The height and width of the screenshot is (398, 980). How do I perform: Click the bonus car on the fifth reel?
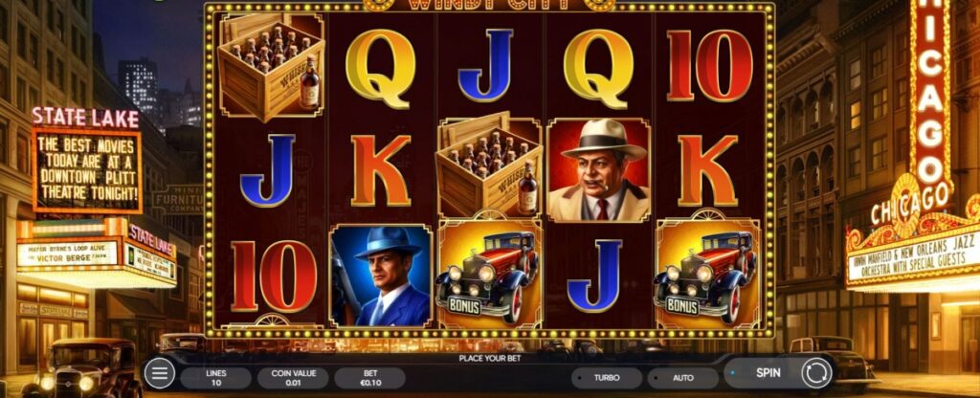(x=708, y=273)
